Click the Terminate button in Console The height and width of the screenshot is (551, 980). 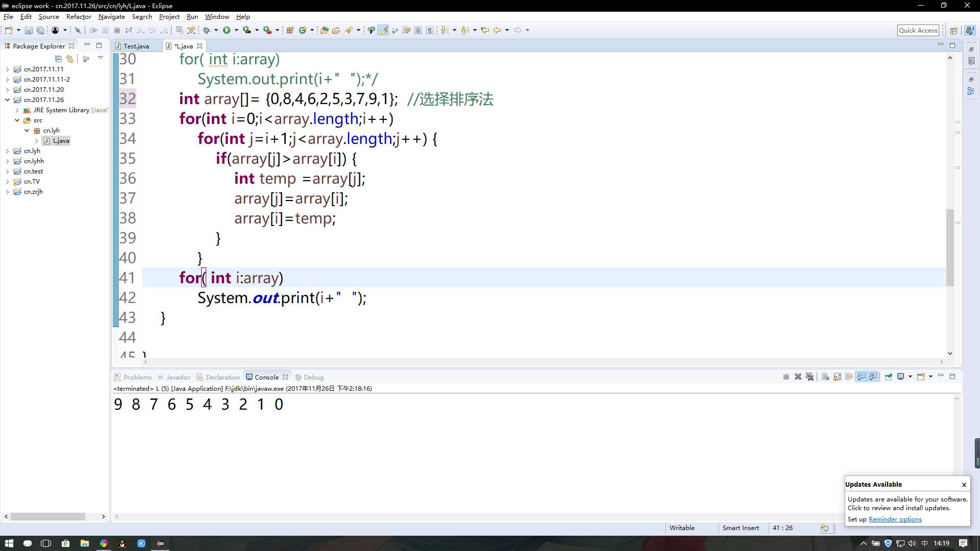pos(787,377)
